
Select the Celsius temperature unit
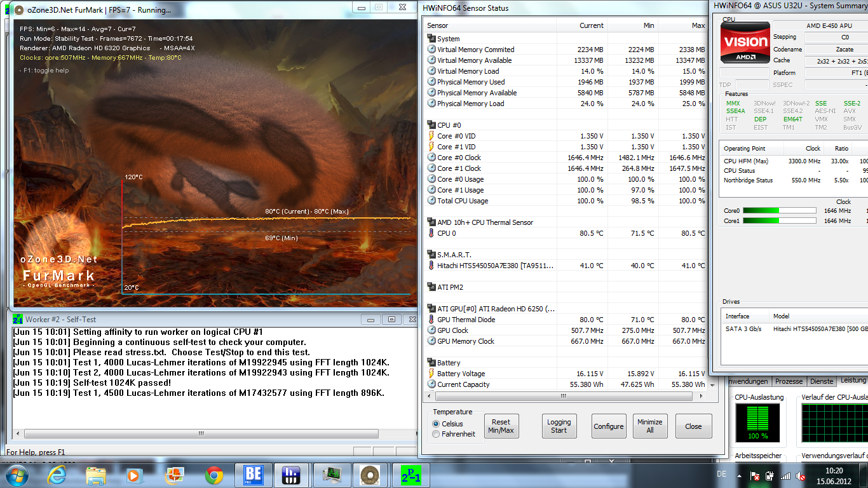[x=436, y=424]
